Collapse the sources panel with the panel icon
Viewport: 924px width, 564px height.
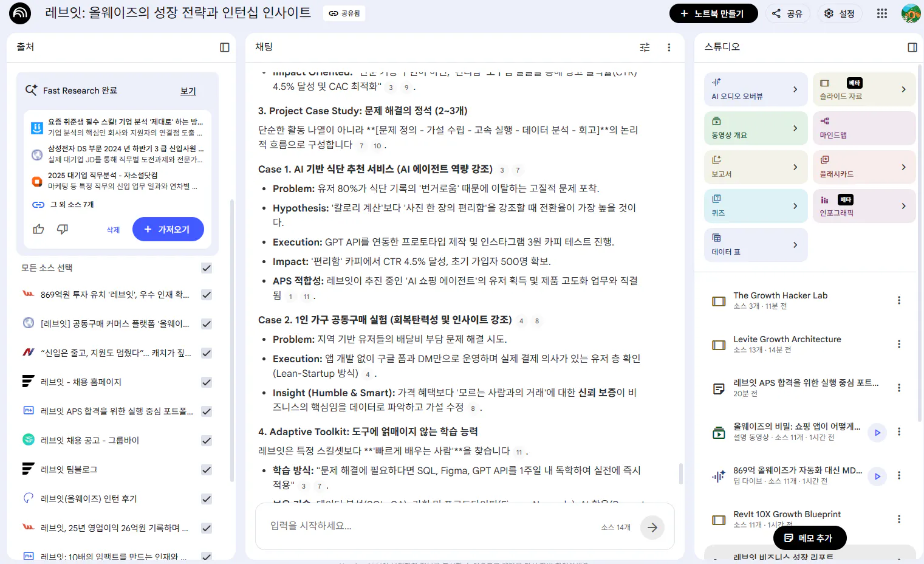[225, 47]
